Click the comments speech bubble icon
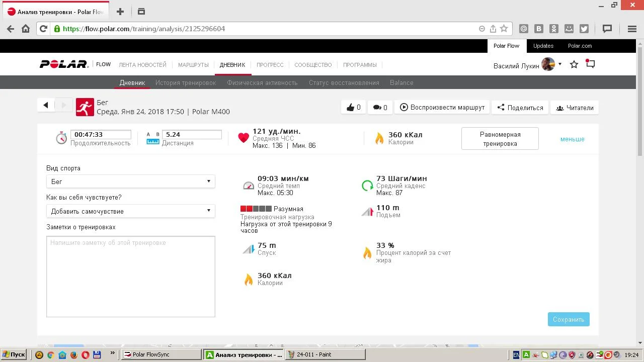Image resolution: width=644 pixels, height=362 pixels. click(377, 107)
